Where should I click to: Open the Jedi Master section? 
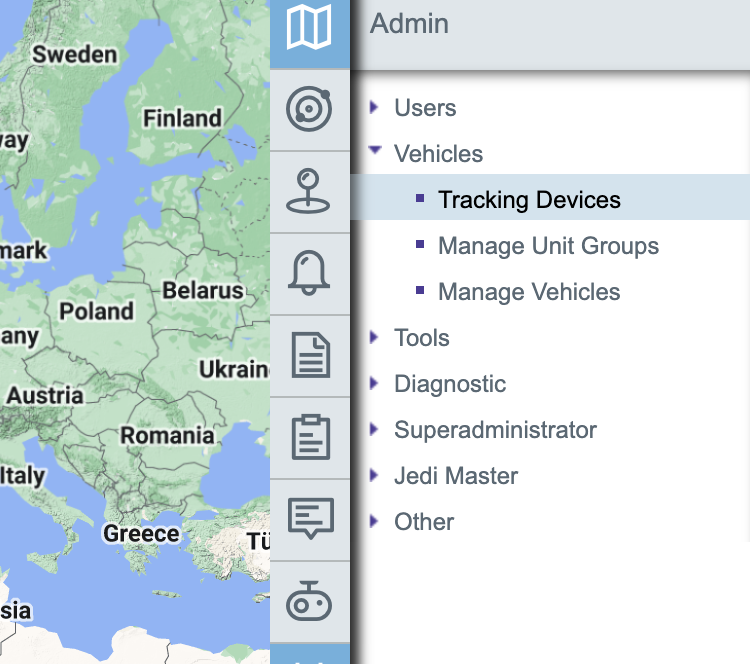coord(456,476)
